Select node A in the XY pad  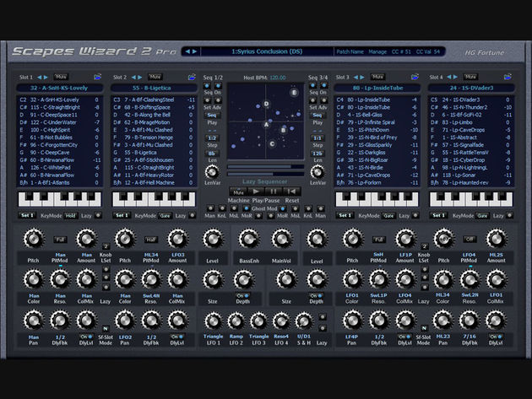(266, 125)
